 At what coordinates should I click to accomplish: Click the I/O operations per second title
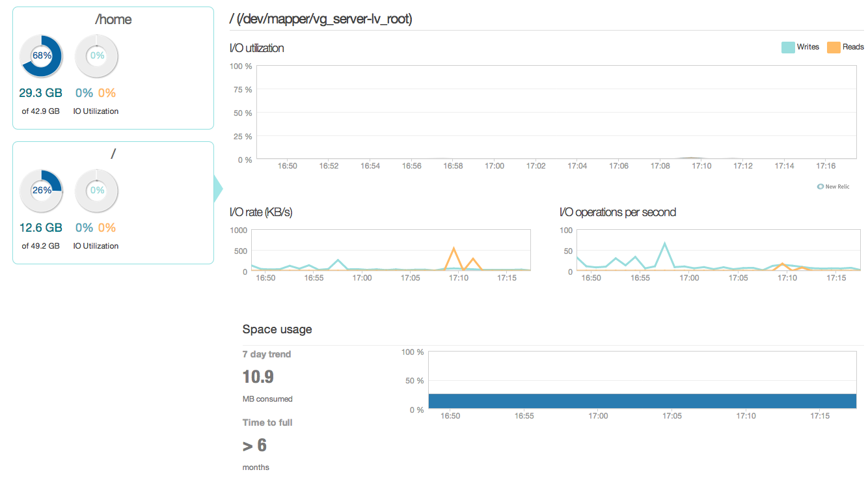pyautogui.click(x=617, y=212)
